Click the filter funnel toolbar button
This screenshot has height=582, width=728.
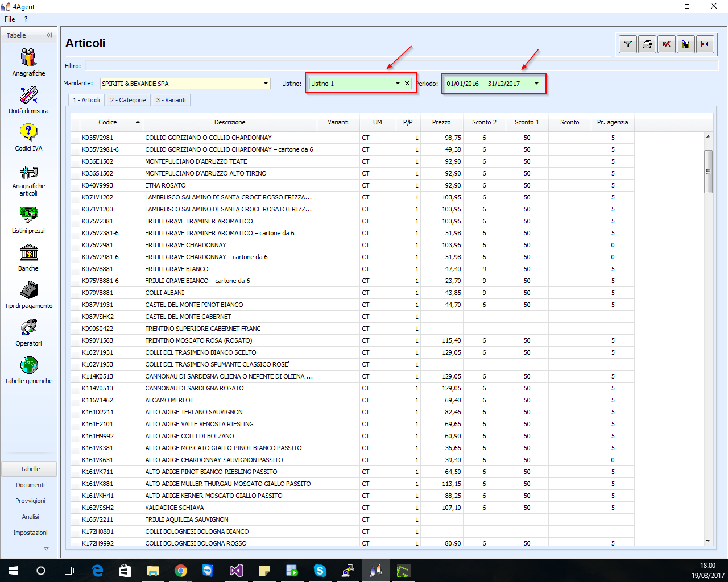628,44
